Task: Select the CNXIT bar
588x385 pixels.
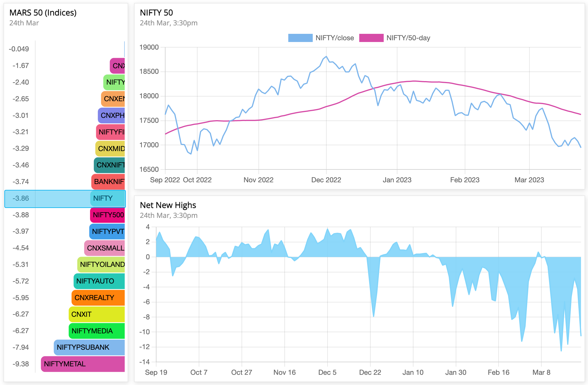Action: point(97,314)
